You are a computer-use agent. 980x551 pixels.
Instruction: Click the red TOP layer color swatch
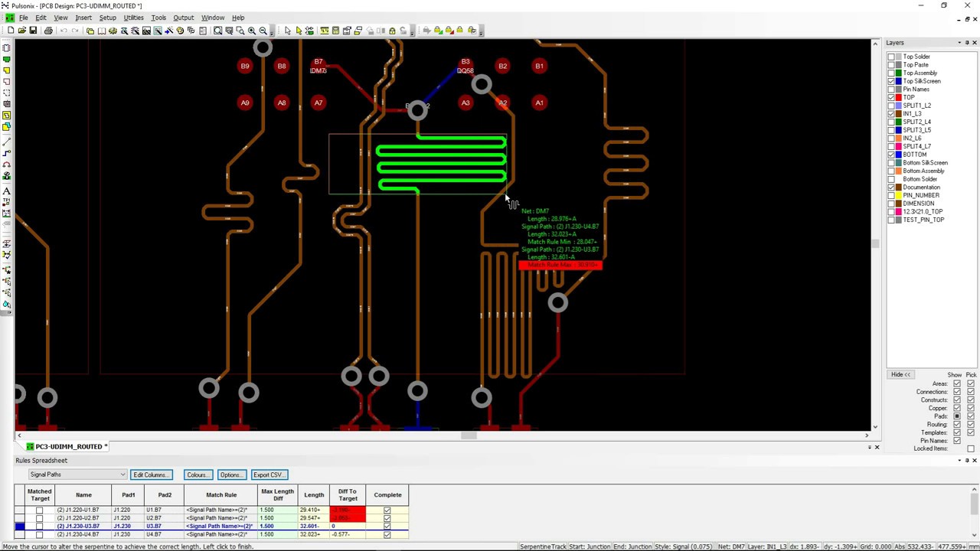click(x=899, y=97)
